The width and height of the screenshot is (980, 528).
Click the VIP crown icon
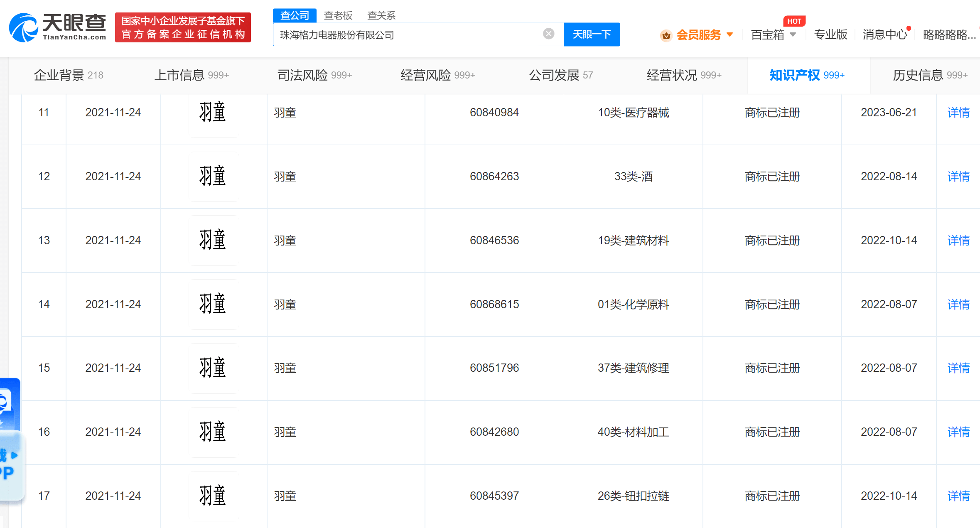point(666,35)
